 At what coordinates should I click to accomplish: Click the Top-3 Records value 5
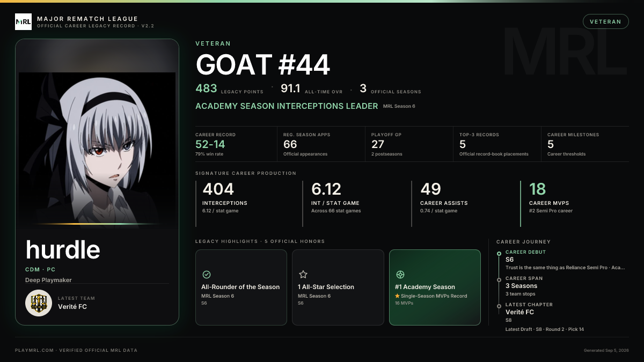click(463, 144)
